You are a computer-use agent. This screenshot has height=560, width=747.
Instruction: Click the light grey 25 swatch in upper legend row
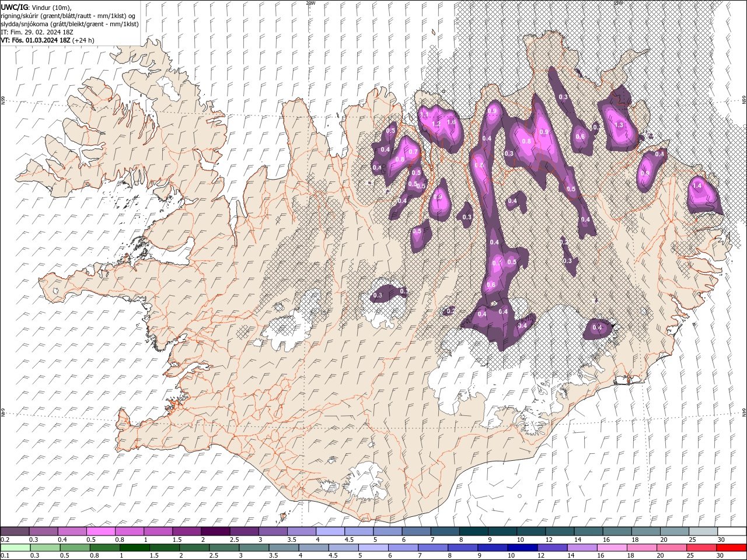click(x=702, y=531)
